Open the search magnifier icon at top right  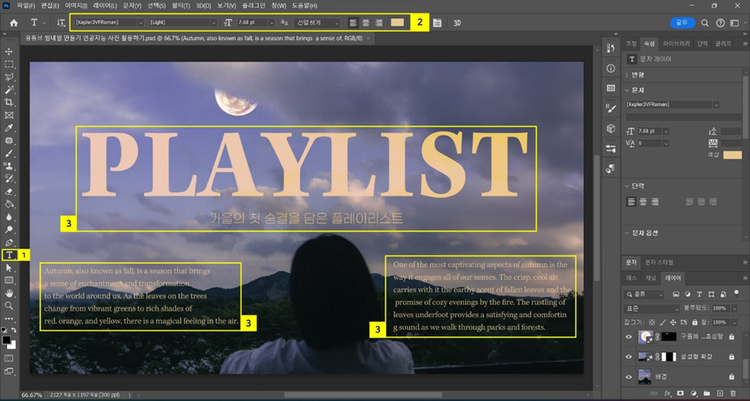tap(705, 22)
